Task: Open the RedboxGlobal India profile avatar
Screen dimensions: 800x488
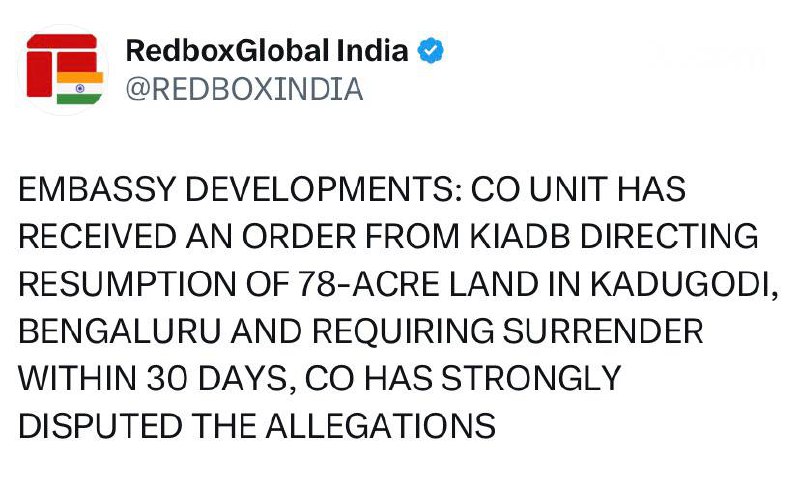Action: [x=63, y=69]
